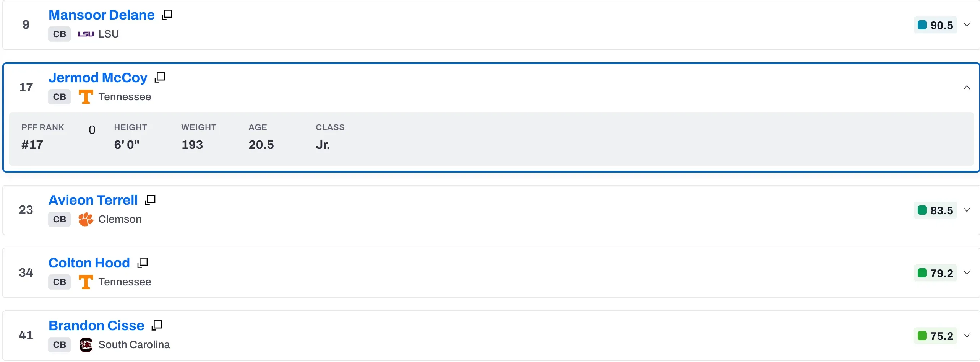Open the copy icon beside Mansoor Delane
Viewport: 980px width, 362px height.
pos(167,15)
